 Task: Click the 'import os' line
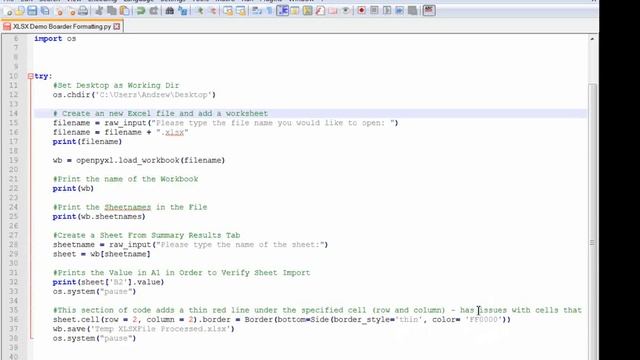coord(55,39)
